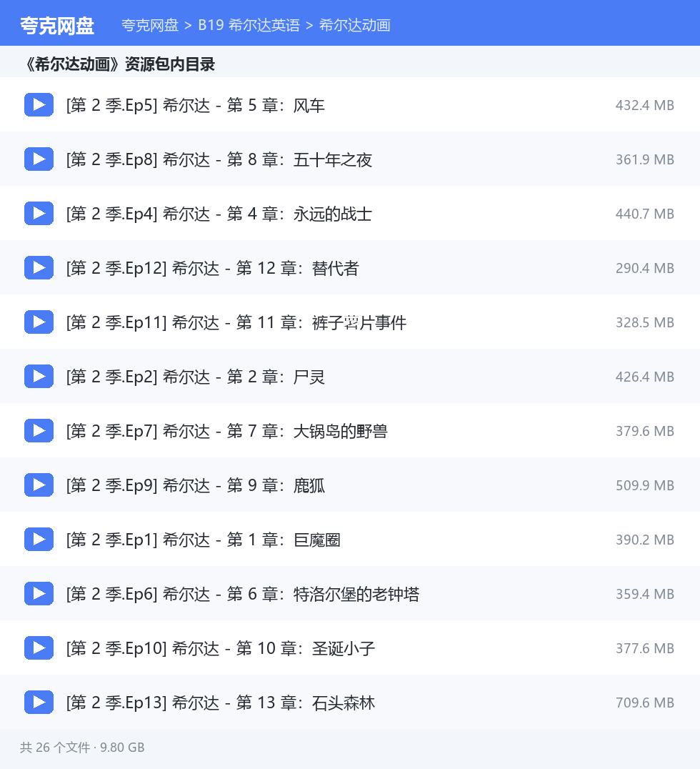Image resolution: width=700 pixels, height=769 pixels.
Task: Click the play icon for Ep11 裤子碎片事件
Action: pyautogui.click(x=39, y=322)
